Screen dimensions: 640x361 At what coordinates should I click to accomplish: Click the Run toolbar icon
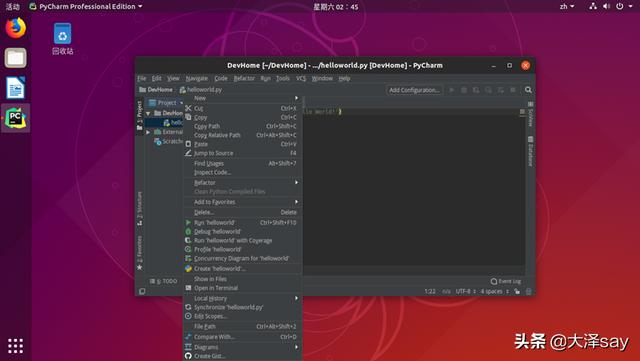tap(451, 90)
